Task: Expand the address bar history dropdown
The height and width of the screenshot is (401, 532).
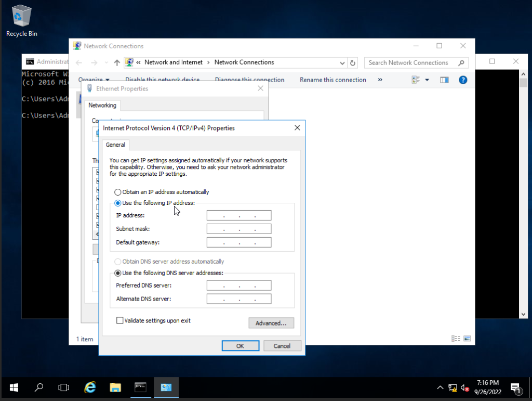Action: pos(342,63)
